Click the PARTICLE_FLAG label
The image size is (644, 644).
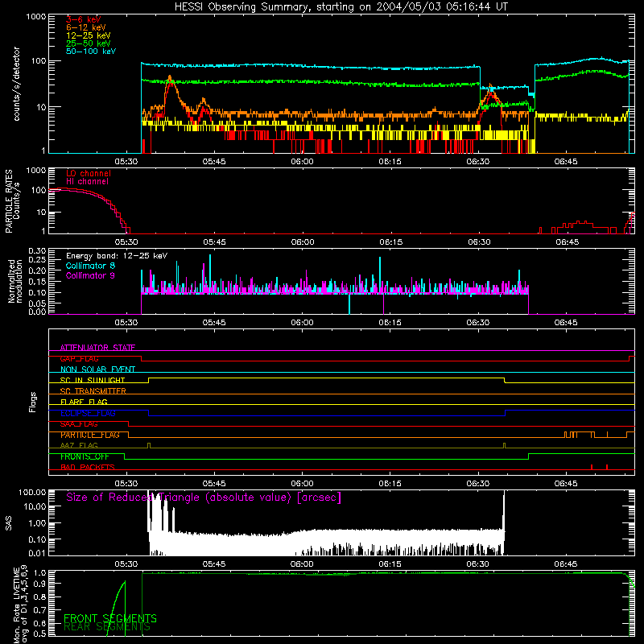[x=90, y=435]
